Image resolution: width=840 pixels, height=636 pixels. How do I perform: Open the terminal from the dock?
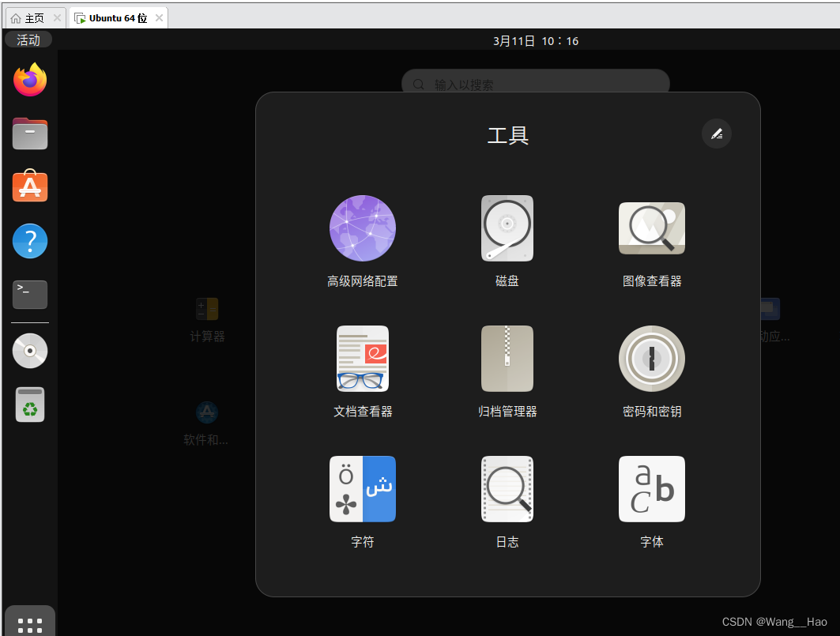(29, 294)
